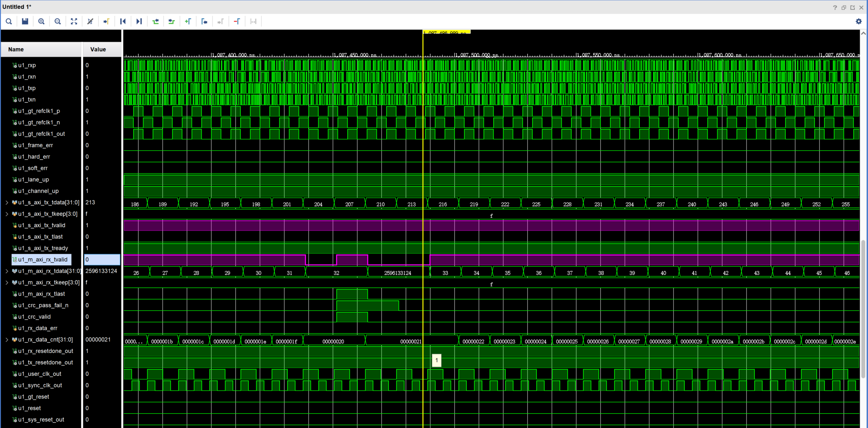
Task: Click the Zoom Fit button
Action: (x=74, y=21)
